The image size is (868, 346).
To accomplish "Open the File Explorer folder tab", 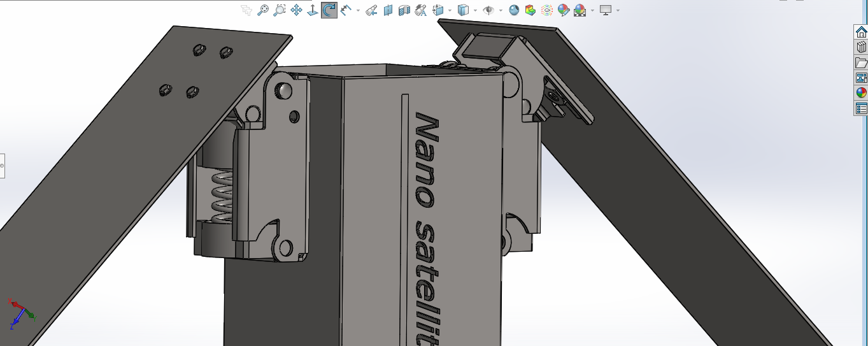I will [861, 62].
